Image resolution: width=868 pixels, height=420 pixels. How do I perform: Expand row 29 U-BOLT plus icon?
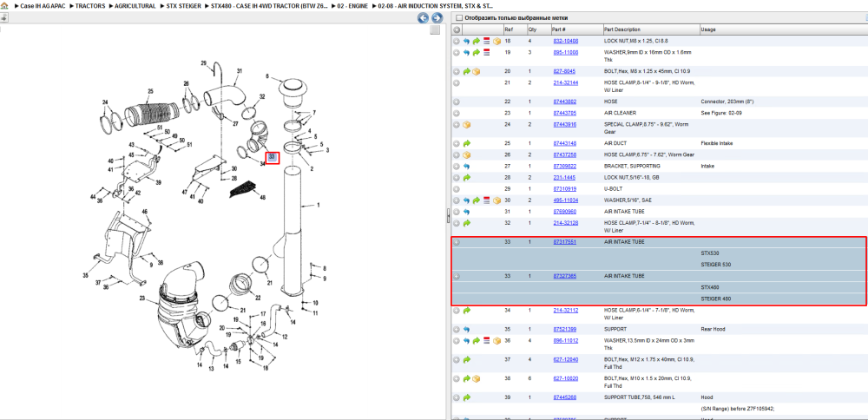coord(457,189)
